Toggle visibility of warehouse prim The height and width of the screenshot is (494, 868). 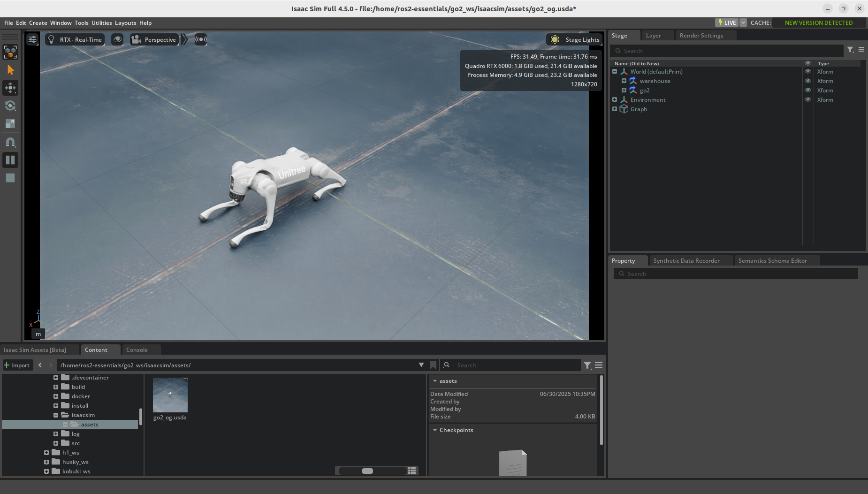[808, 81]
